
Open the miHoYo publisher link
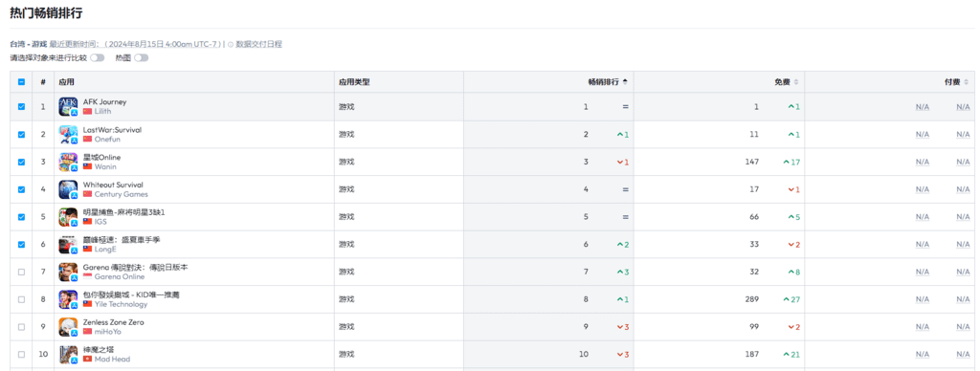pyautogui.click(x=107, y=332)
